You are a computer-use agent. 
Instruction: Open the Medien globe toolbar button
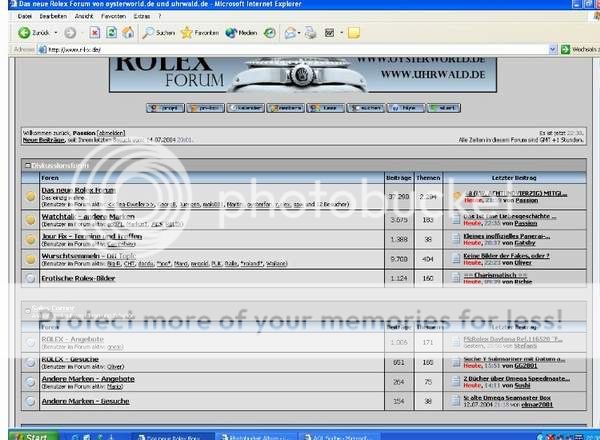click(241, 33)
